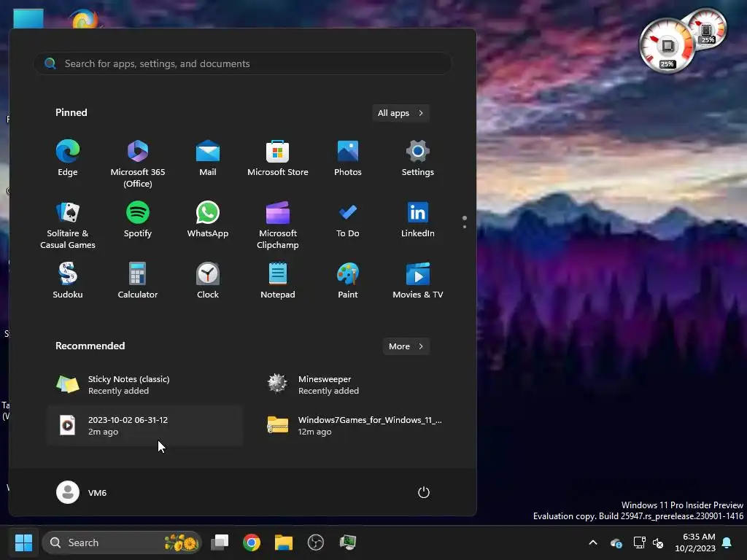This screenshot has width=747, height=560.
Task: Open the VM6 user account menu
Action: [x=82, y=492]
